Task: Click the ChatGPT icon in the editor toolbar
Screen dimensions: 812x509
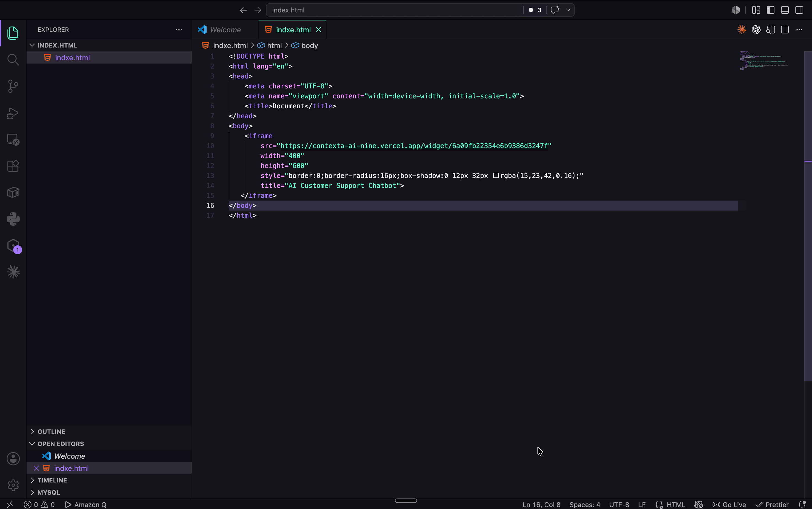Action: coord(756,30)
